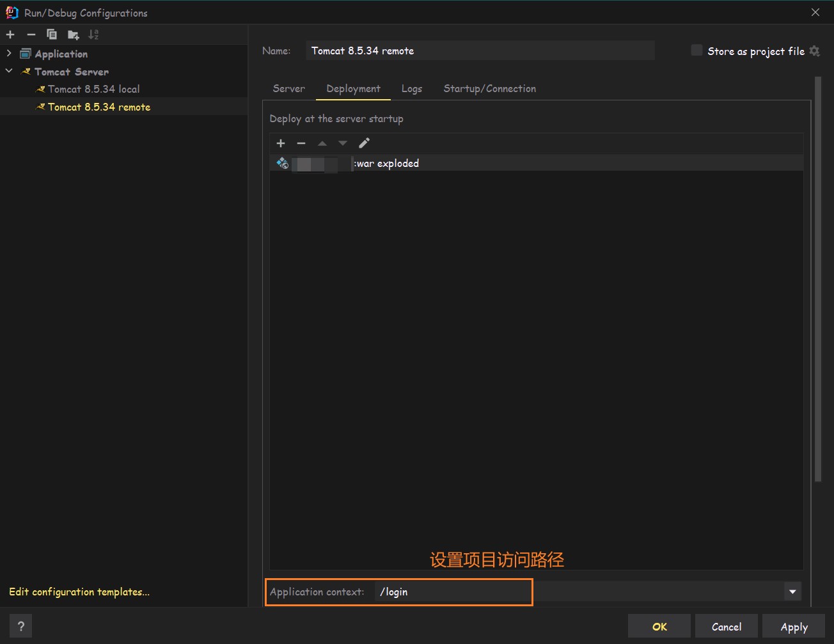Open Edit configuration templates link
Viewport: 834px width, 644px height.
79,592
